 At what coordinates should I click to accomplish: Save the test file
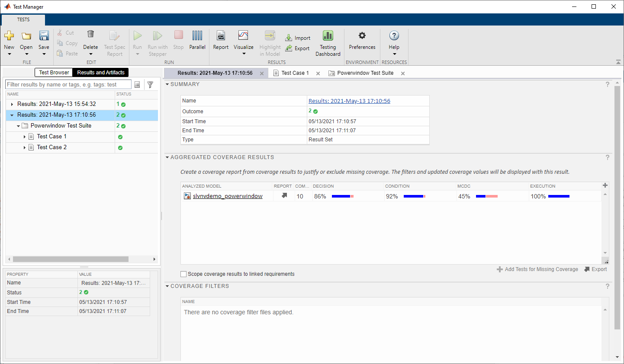point(44,39)
